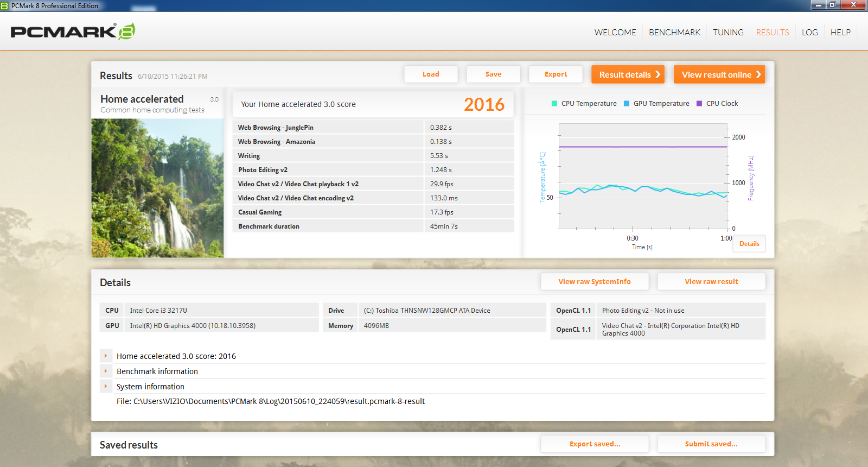The width and height of the screenshot is (868, 467).
Task: Click Export saved... button
Action: point(595,444)
